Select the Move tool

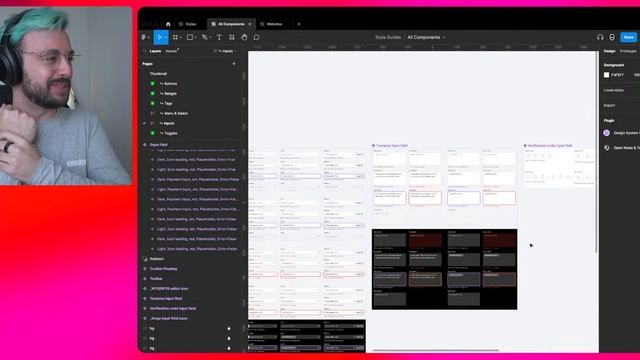[159, 37]
